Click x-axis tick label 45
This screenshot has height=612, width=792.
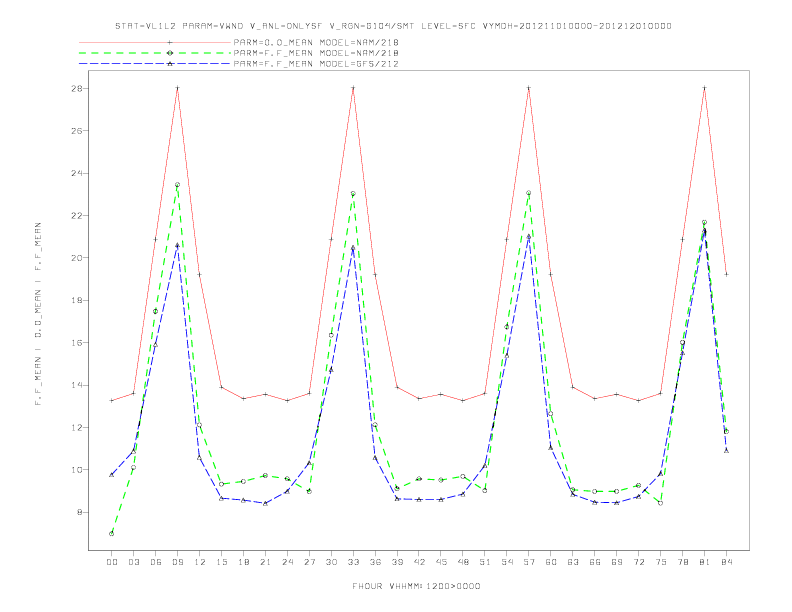[441, 562]
